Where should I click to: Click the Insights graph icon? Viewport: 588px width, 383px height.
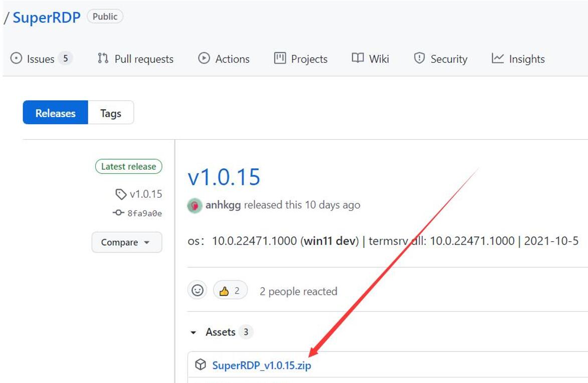[498, 58]
